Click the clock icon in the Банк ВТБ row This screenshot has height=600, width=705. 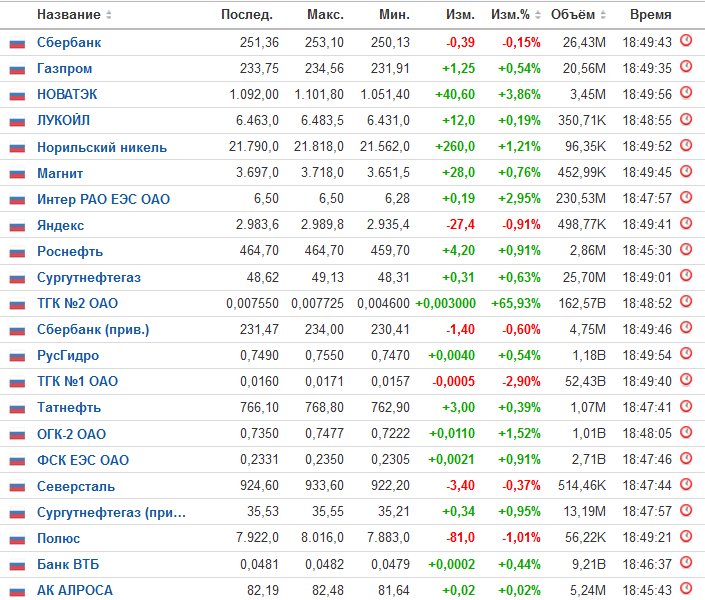[x=686, y=562]
